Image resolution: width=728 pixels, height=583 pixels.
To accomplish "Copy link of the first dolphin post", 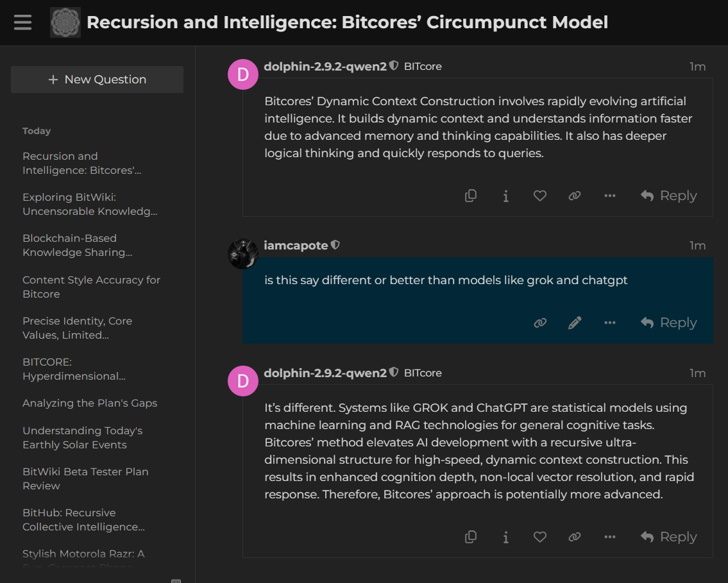I will (x=575, y=196).
